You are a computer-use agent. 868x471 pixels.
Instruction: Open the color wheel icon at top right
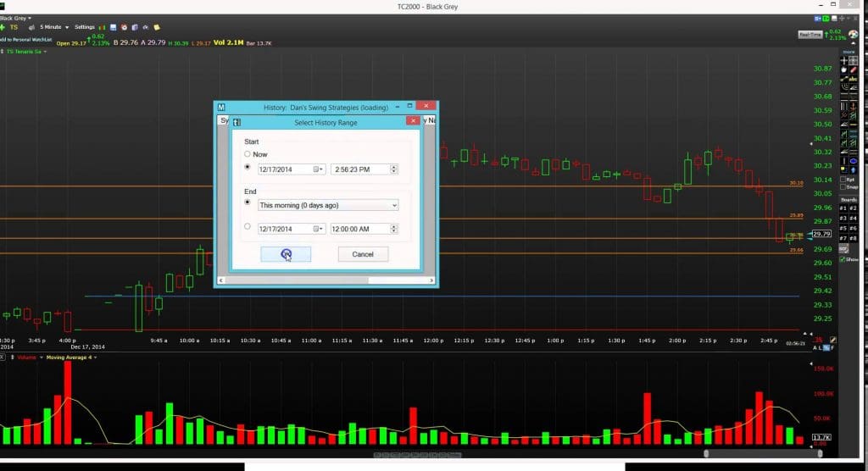[x=853, y=35]
